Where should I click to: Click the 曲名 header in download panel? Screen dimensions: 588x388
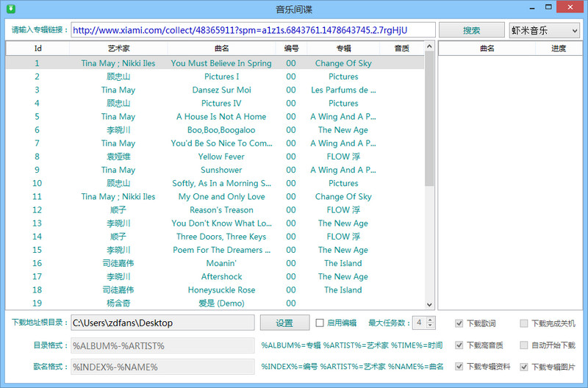[487, 48]
